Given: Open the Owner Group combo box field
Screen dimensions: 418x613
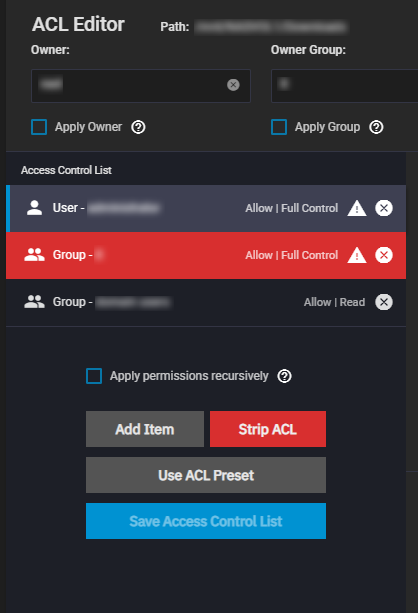Looking at the screenshot, I should (344, 86).
